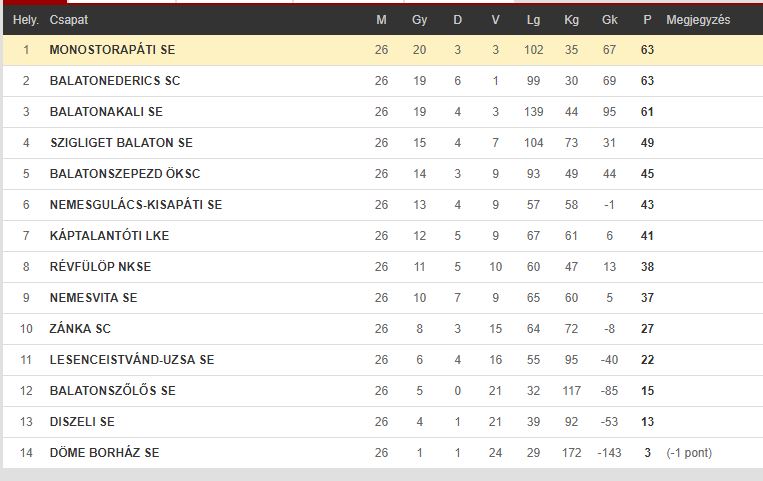Open ZÁNKA SC team link
Image resolution: width=763 pixels, height=481 pixels.
pos(80,329)
